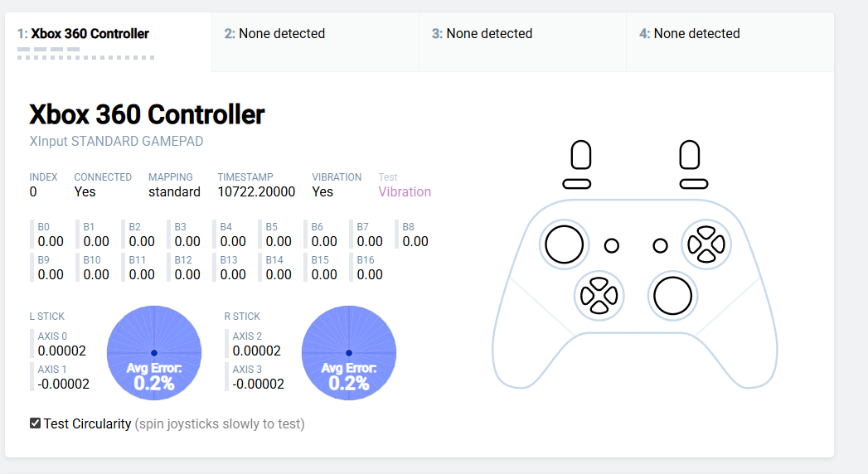Click the right analog stick on diagram
Image resolution: width=868 pixels, height=474 pixels.
coord(672,296)
